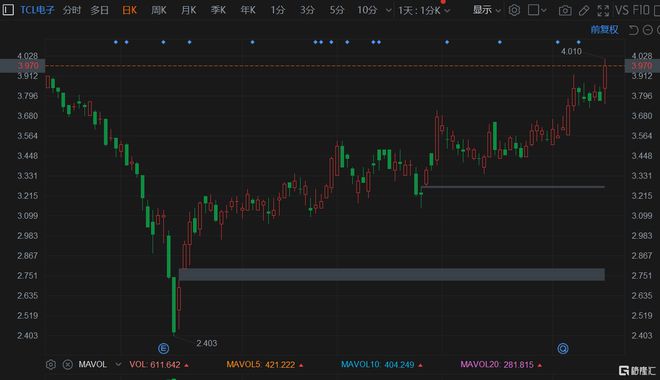Image resolution: width=660 pixels, height=380 pixels.
Task: Click the blue E event marker
Action: (x=163, y=348)
